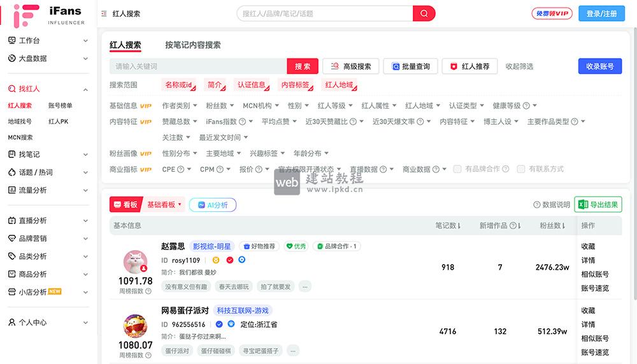The height and width of the screenshot is (364, 637).
Task: Click the 工作台 monitor icon
Action: click(x=11, y=40)
